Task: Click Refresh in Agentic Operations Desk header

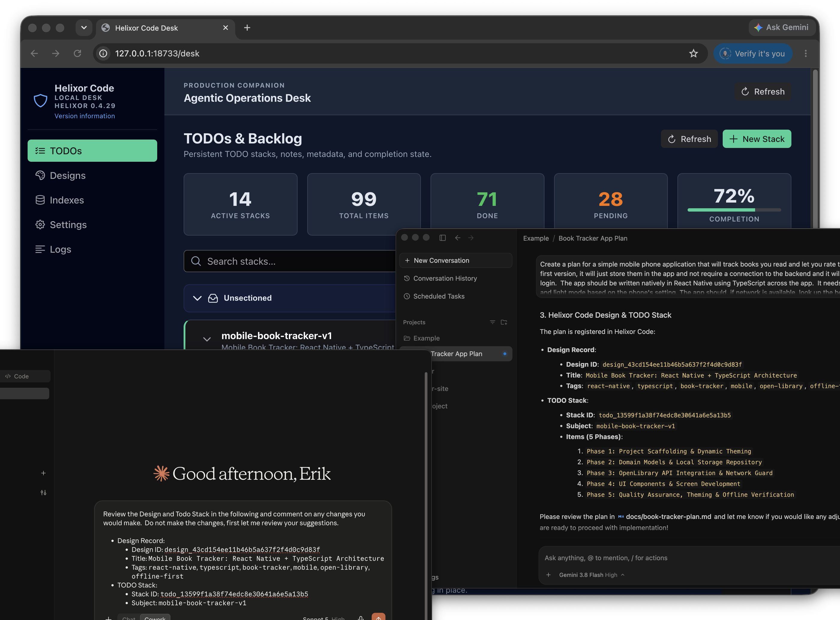Action: 763,92
